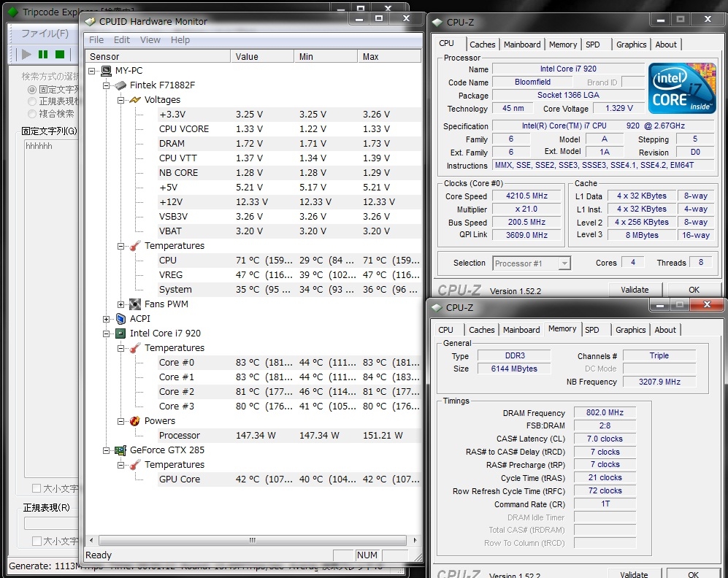Expand the Fans PWM node
The image size is (728, 578).
pyautogui.click(x=120, y=305)
